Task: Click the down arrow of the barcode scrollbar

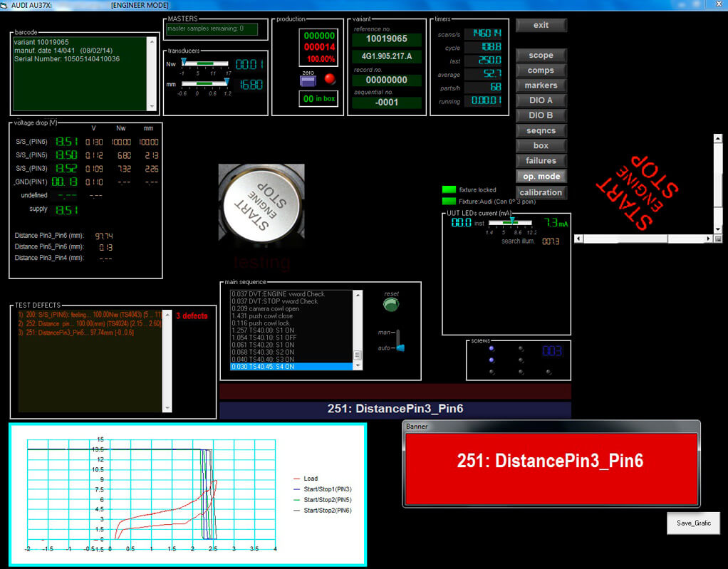Action: 152,106
